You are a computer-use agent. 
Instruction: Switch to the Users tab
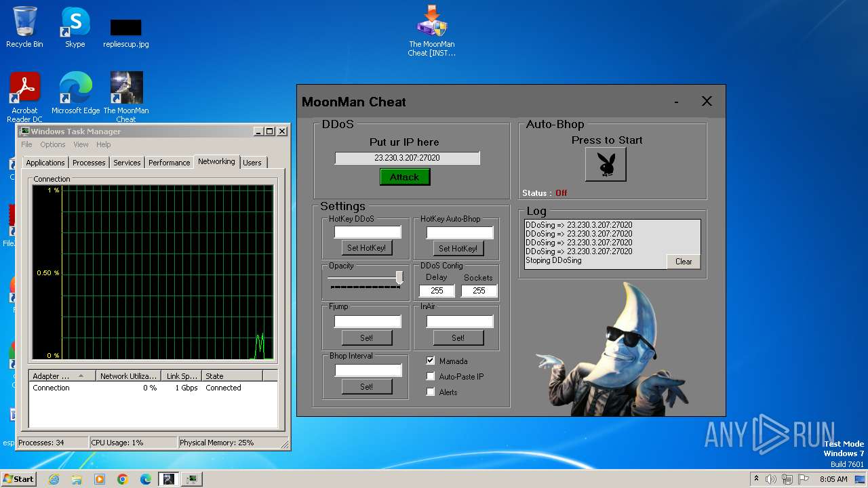tap(252, 163)
